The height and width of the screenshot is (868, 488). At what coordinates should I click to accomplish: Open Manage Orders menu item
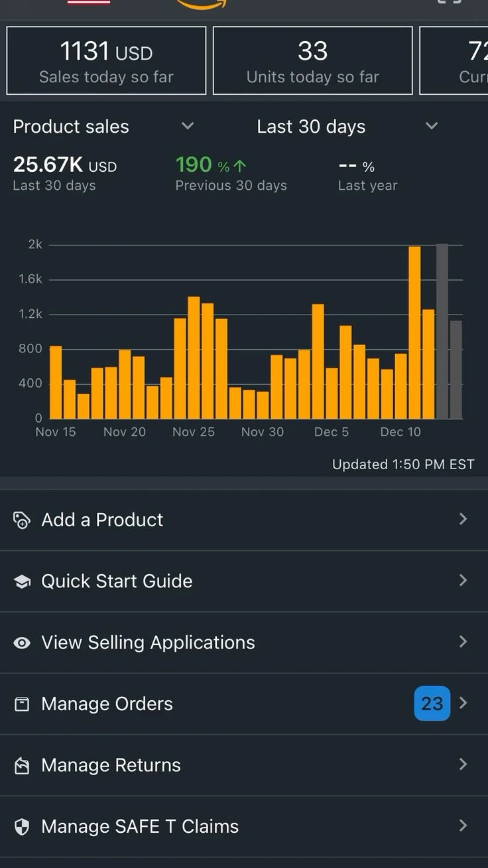click(x=107, y=704)
